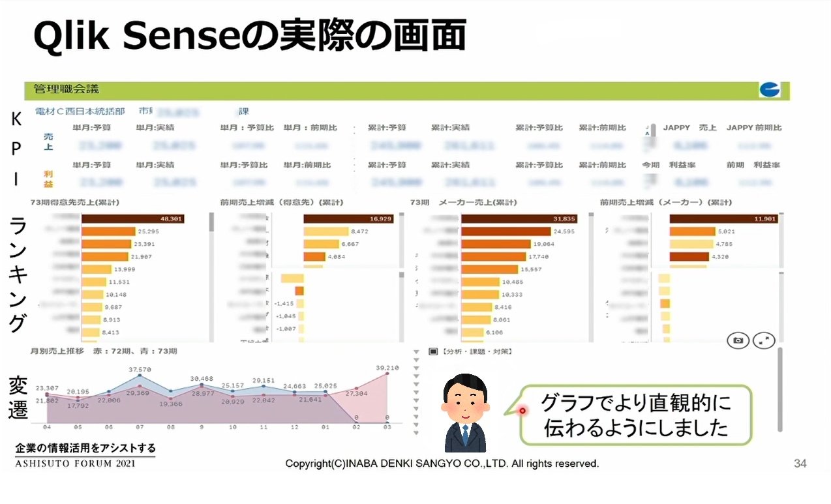Image resolution: width=831 pixels, height=504 pixels.
Task: Click the JAPPY 前期比 KPI label
Action: (x=754, y=128)
